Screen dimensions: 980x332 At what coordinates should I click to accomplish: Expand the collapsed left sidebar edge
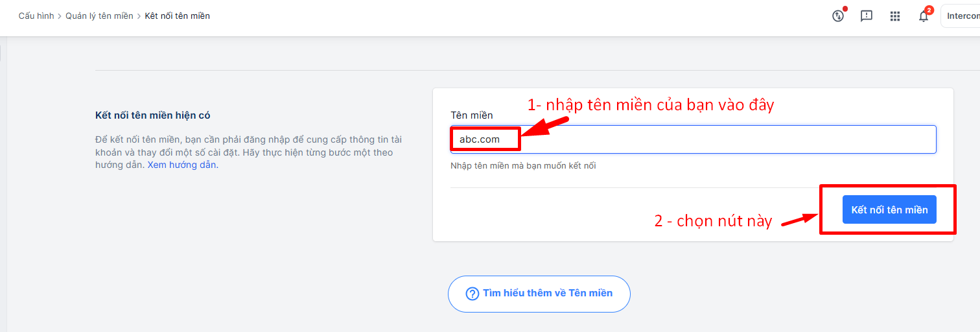[1, 52]
